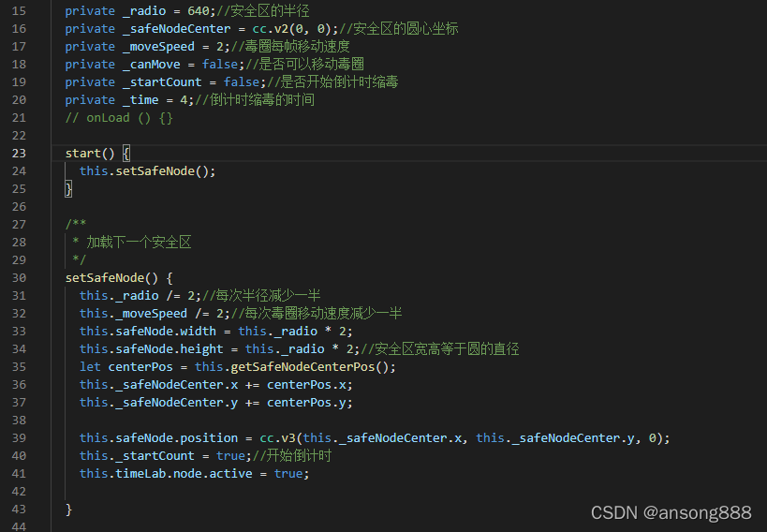
Task: Click 'this.timeLab.node.active = true' statement
Action: [194, 474]
